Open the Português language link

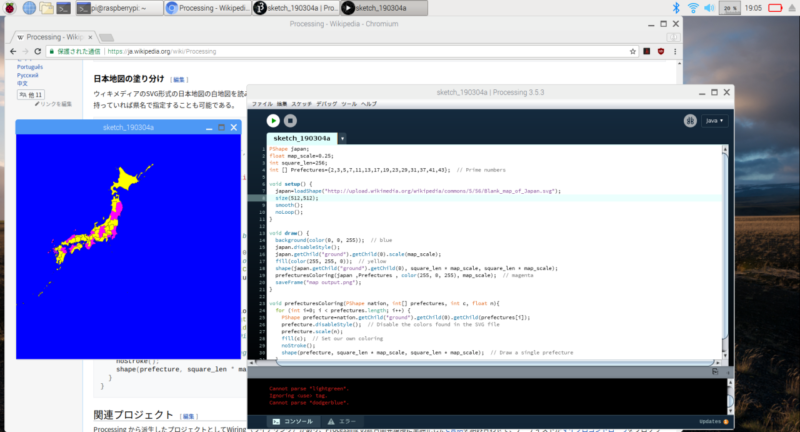(x=30, y=67)
